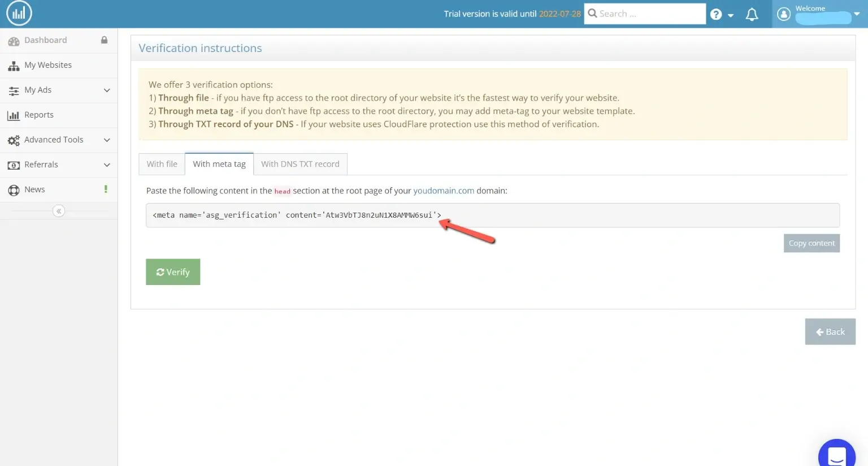Click the Dashboard gauge icon

click(x=14, y=41)
